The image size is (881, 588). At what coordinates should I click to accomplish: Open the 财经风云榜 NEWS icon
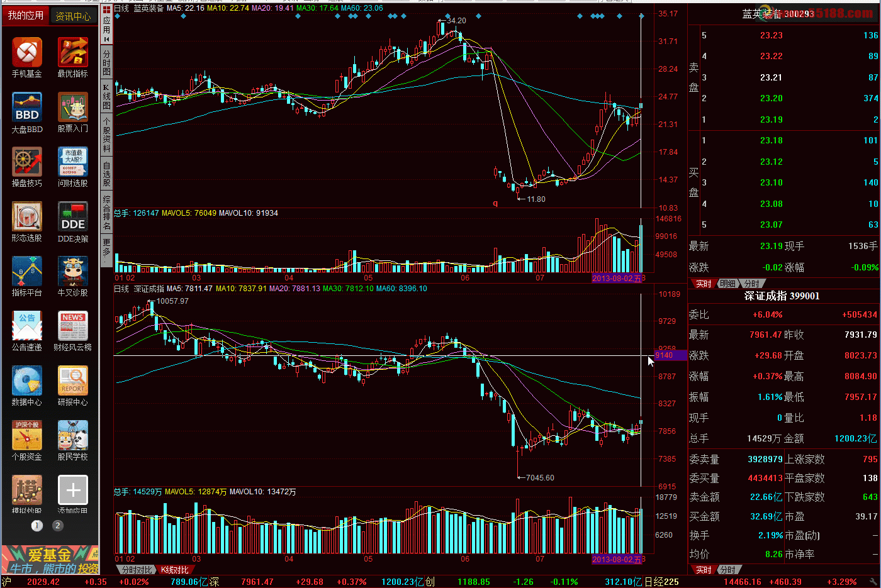(73, 326)
